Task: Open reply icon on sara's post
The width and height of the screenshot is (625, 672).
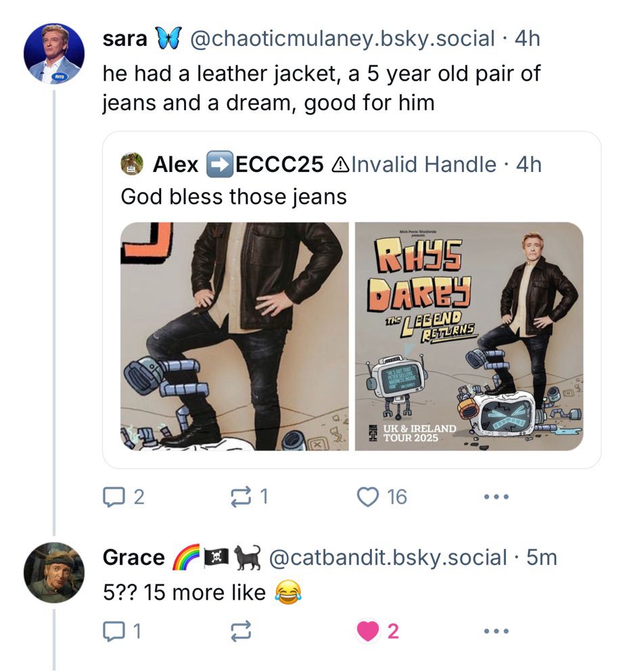Action: pos(112,497)
